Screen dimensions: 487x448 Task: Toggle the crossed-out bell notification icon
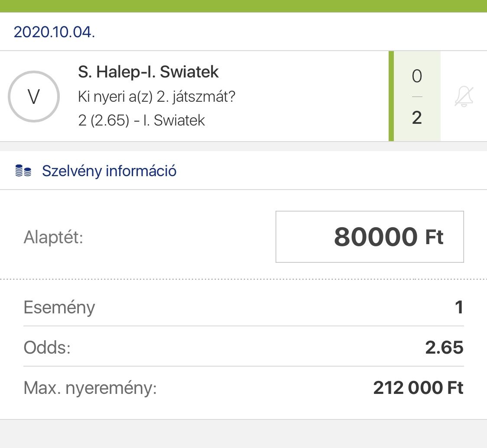click(464, 96)
